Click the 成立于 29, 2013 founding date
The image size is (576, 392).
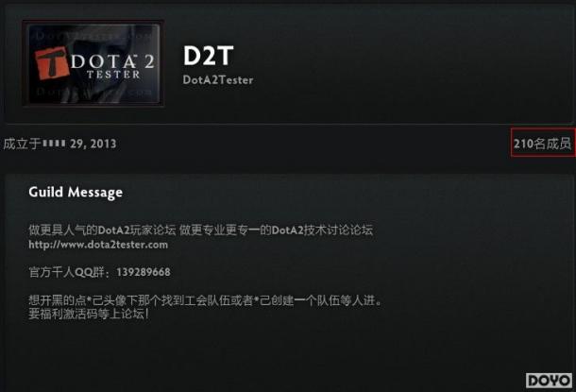pos(59,144)
